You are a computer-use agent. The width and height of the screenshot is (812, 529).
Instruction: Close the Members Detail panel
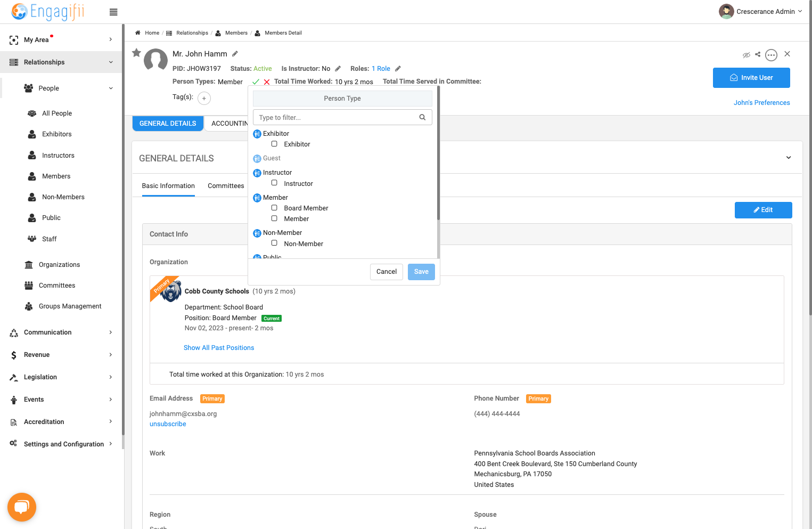pyautogui.click(x=787, y=54)
